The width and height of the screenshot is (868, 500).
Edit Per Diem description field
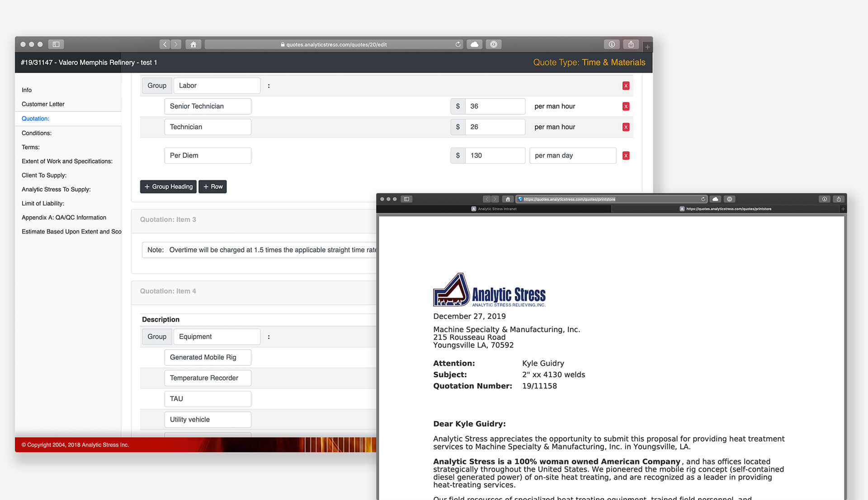pos(208,156)
